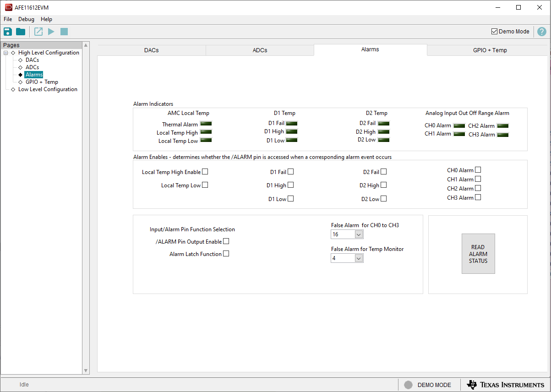
Task: Select Low Level Configuration in Pages tree
Action: 48,89
